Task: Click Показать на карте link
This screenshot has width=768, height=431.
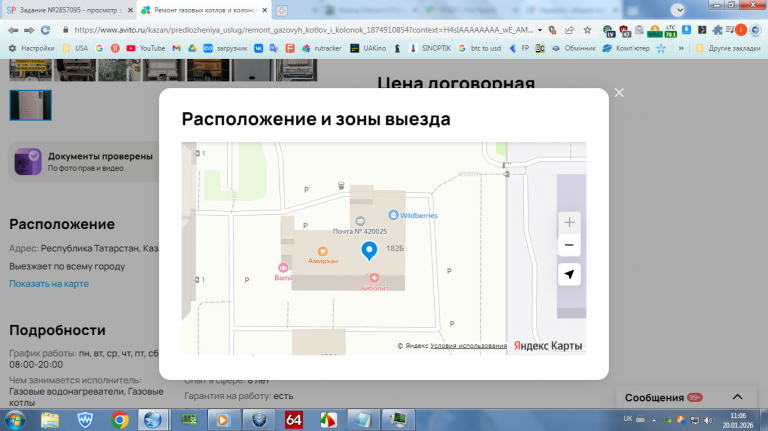Action: point(49,284)
